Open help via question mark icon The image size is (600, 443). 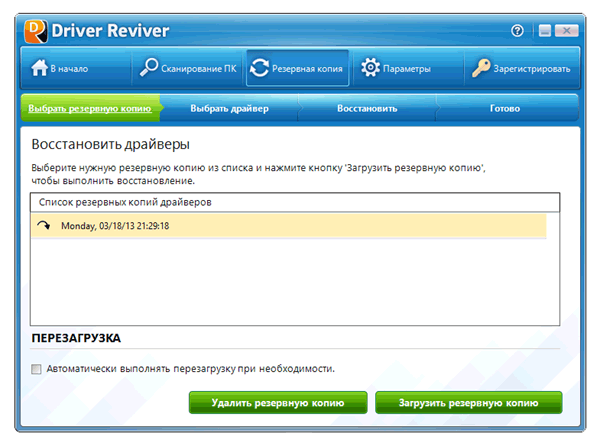[517, 31]
